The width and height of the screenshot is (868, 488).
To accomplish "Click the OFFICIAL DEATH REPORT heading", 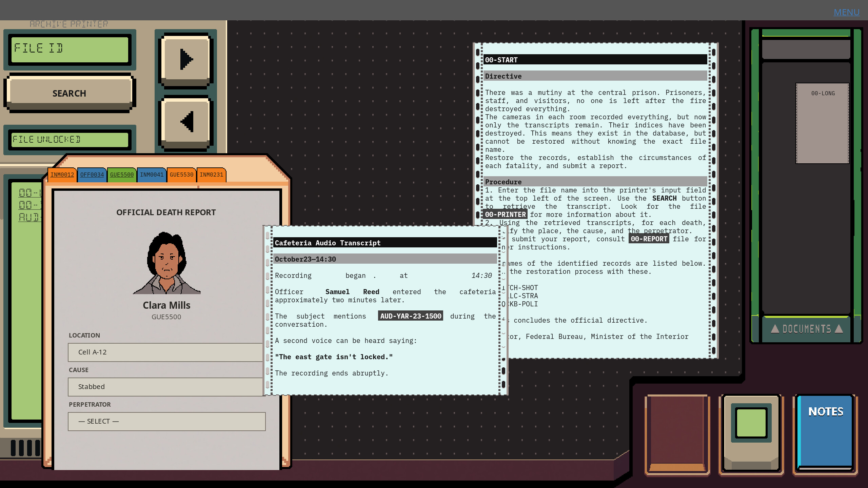I will (166, 212).
